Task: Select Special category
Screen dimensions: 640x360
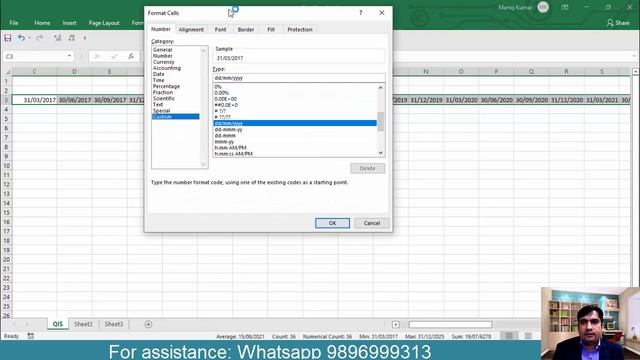Action: pyautogui.click(x=161, y=111)
